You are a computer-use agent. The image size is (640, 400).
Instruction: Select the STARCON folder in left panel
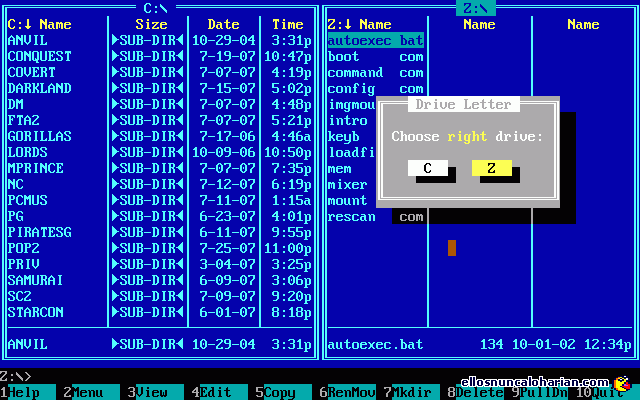[x=36, y=312]
